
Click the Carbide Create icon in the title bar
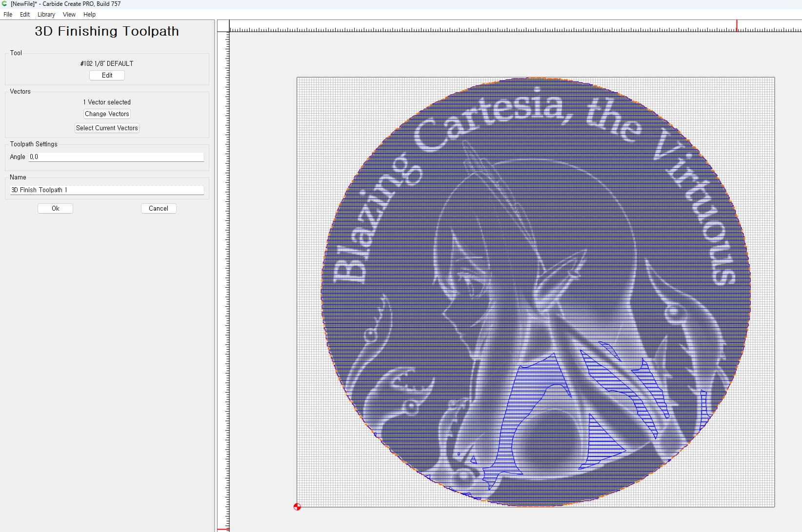[4, 4]
